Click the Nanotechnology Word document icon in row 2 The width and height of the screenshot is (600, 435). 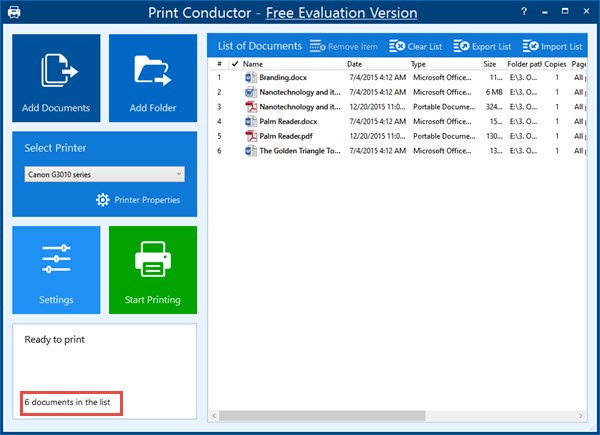[x=251, y=92]
